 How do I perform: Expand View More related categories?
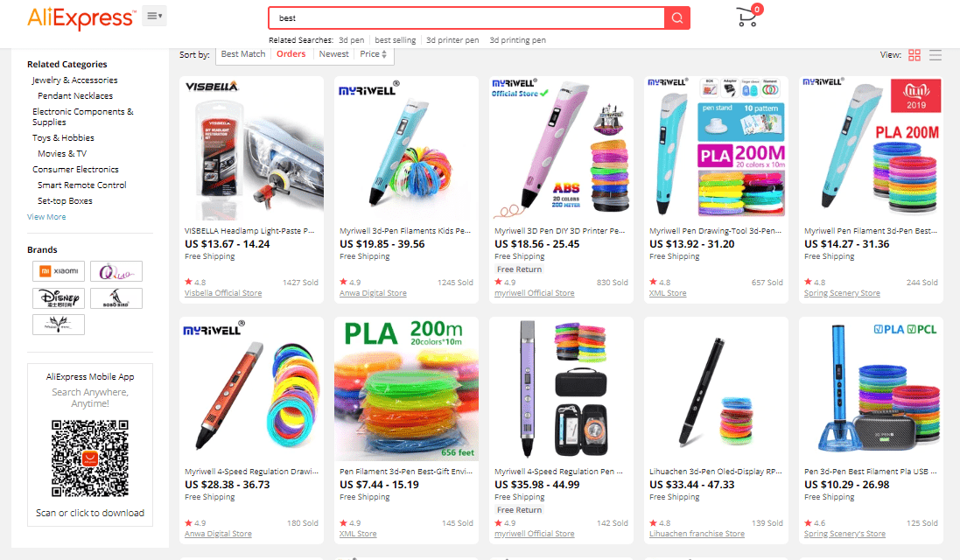(x=46, y=217)
